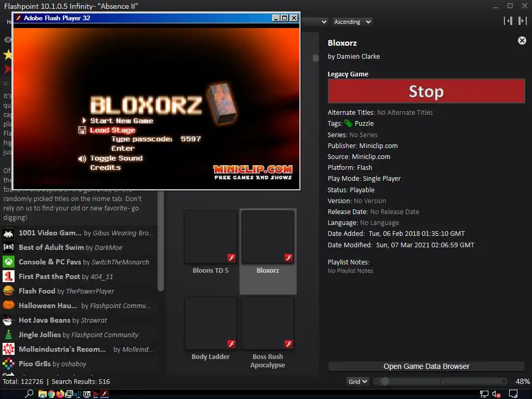The height and width of the screenshot is (399, 532).
Task: Select the Boss Rush Apocalypse thumbnail
Action: pyautogui.click(x=268, y=323)
